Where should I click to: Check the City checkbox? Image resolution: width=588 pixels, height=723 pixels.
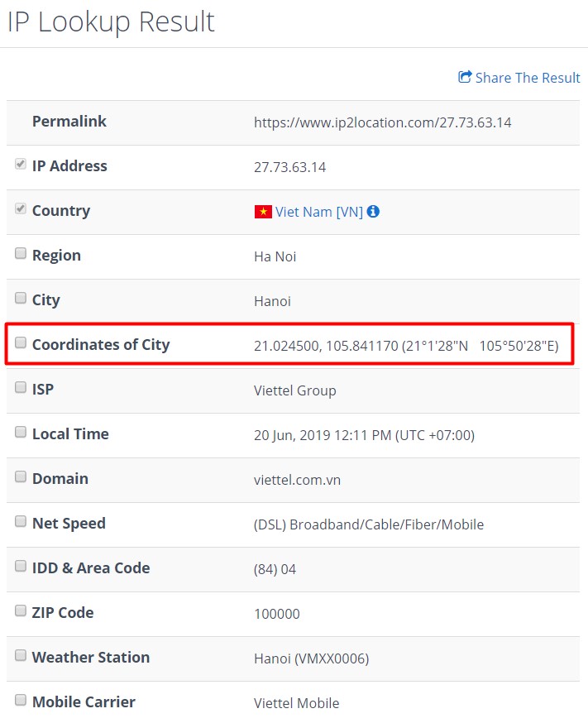[x=21, y=299]
